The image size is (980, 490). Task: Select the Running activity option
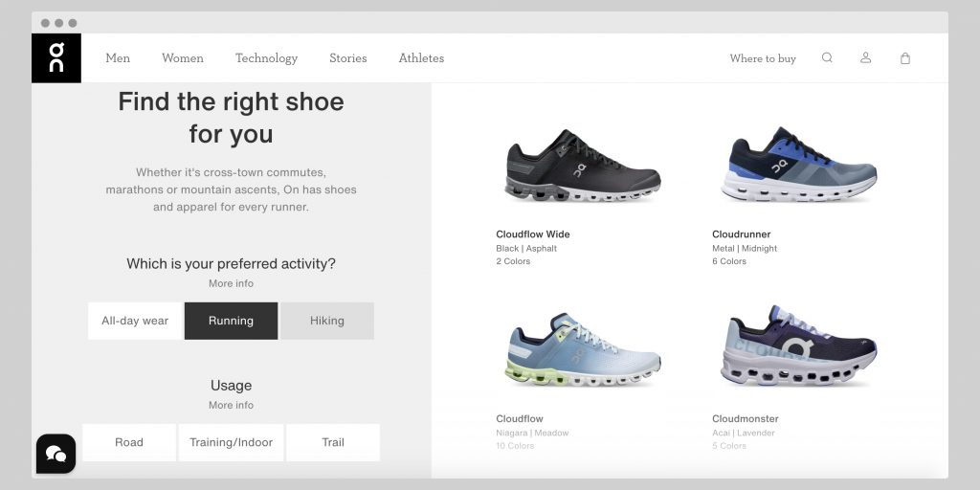tap(231, 322)
